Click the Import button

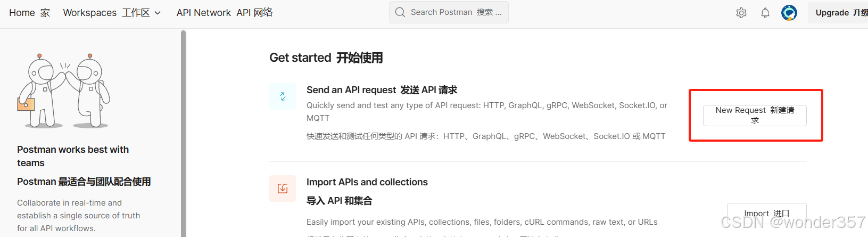pyautogui.click(x=767, y=214)
